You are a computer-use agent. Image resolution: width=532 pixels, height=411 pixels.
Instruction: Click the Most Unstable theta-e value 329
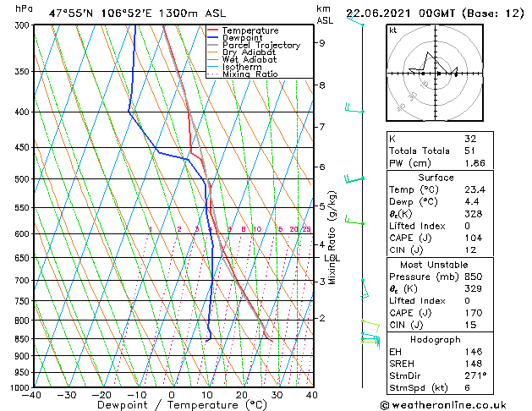(x=474, y=288)
